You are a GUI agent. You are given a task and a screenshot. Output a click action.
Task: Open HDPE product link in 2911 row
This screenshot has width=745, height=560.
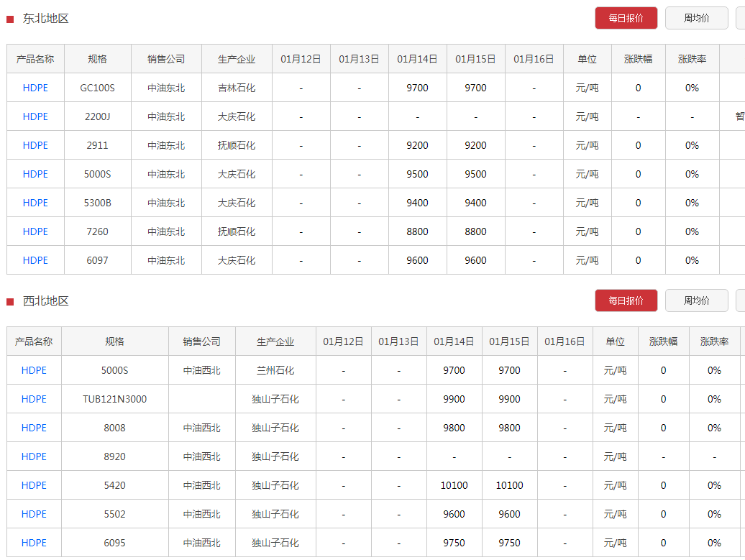[x=35, y=145]
